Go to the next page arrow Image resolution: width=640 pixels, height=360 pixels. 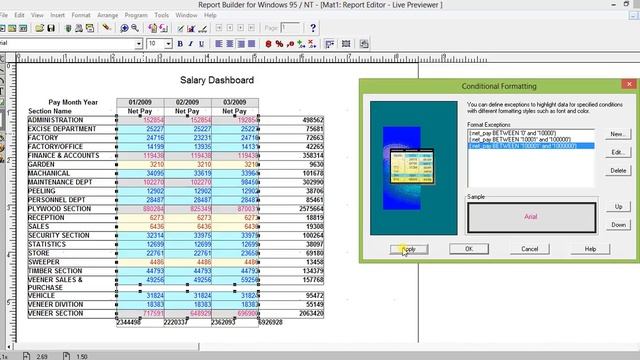241,28
